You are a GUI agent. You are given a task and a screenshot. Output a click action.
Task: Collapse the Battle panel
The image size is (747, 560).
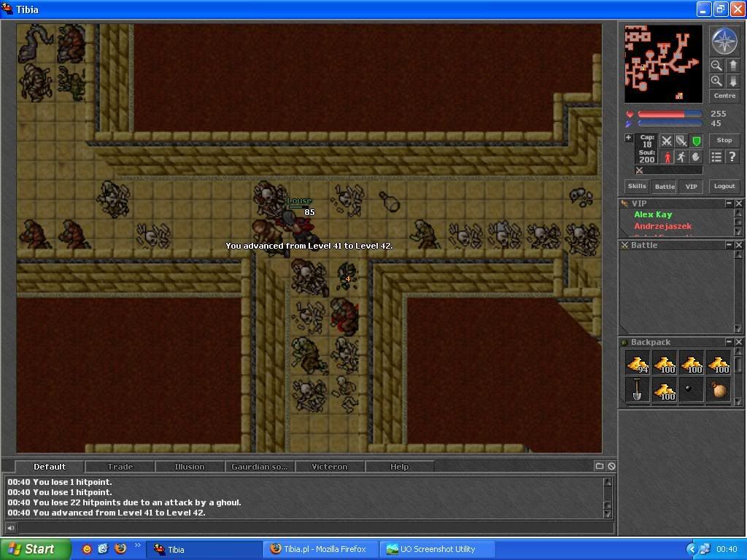pos(729,245)
